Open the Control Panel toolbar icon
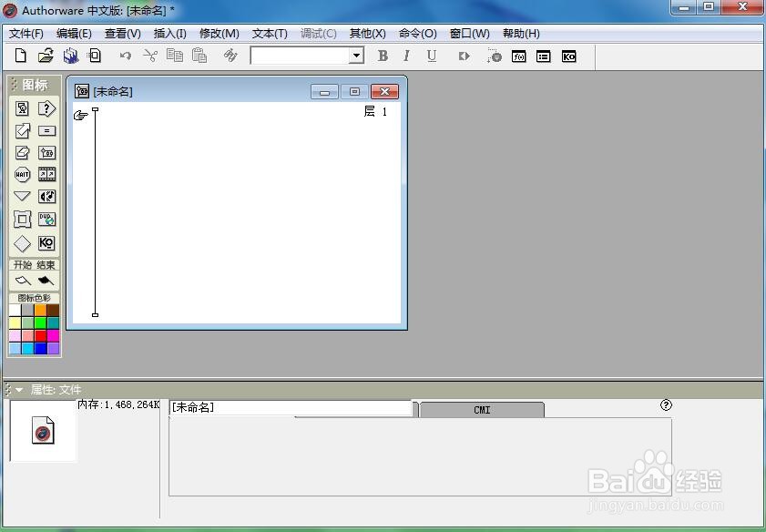 tap(494, 56)
